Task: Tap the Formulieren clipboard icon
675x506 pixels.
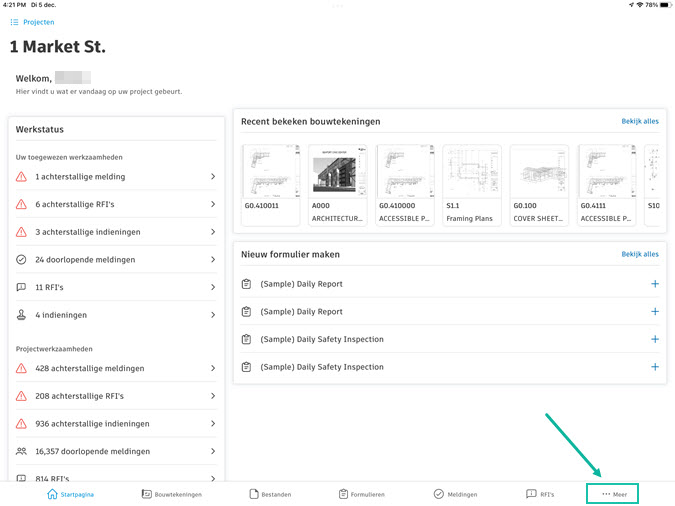Action: 343,494
